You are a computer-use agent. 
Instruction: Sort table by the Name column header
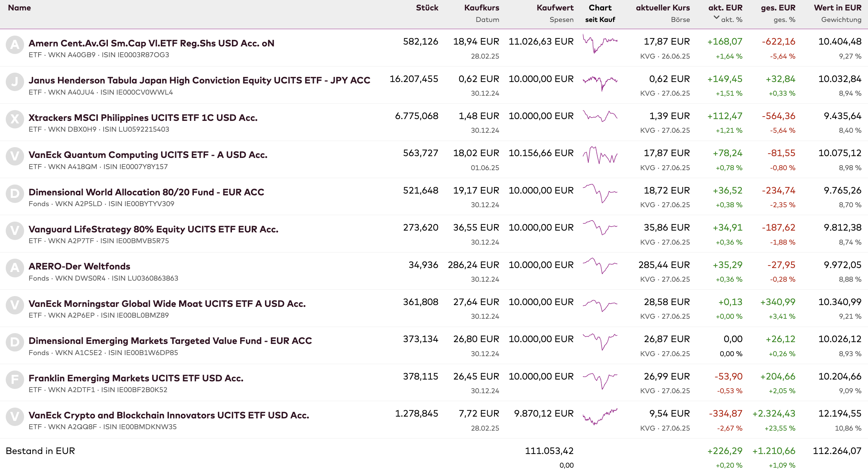[x=19, y=8]
